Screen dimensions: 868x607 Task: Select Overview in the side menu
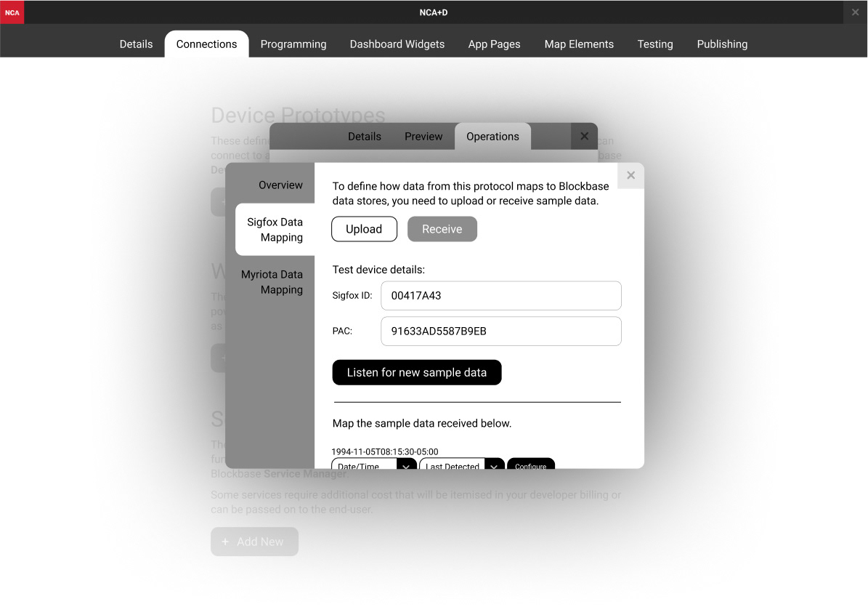tap(280, 185)
